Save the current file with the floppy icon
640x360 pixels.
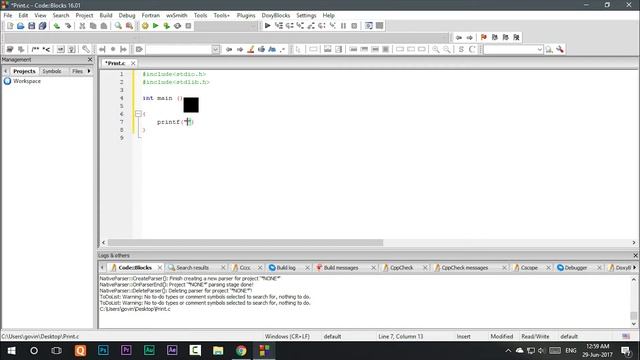(31, 26)
